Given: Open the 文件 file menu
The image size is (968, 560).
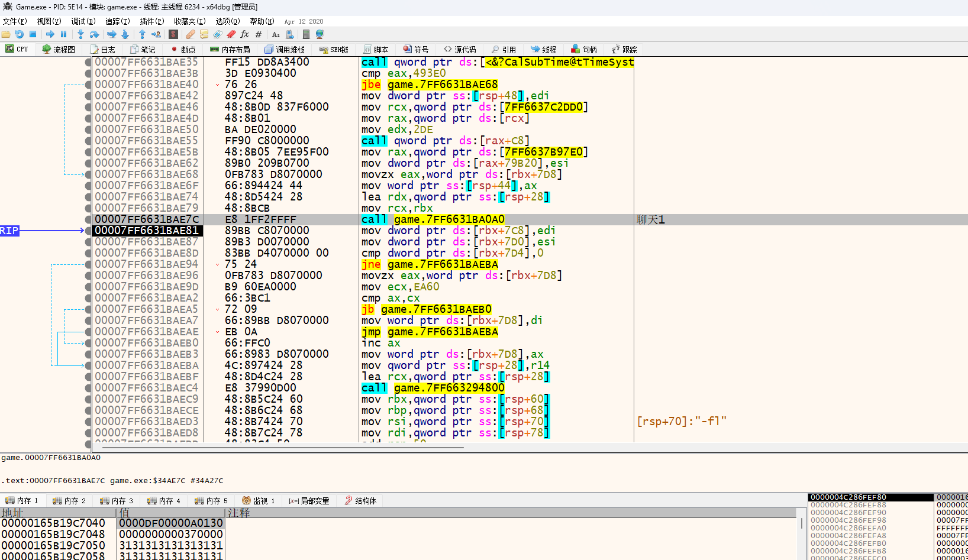Looking at the screenshot, I should click(x=15, y=21).
